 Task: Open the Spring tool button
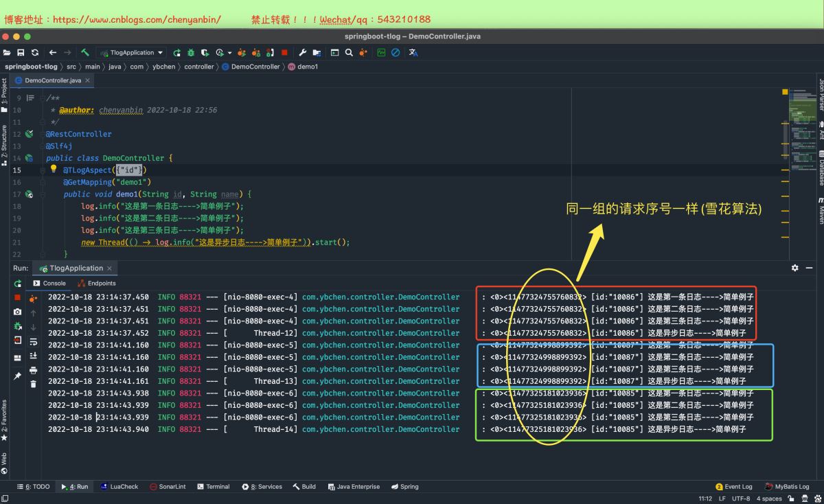pyautogui.click(x=404, y=487)
